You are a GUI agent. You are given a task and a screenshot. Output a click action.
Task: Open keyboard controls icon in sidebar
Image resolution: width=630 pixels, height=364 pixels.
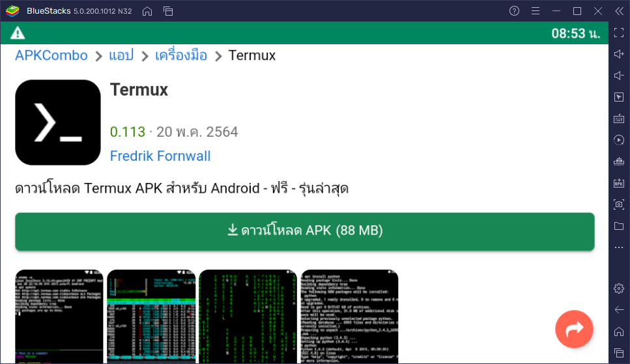619,119
